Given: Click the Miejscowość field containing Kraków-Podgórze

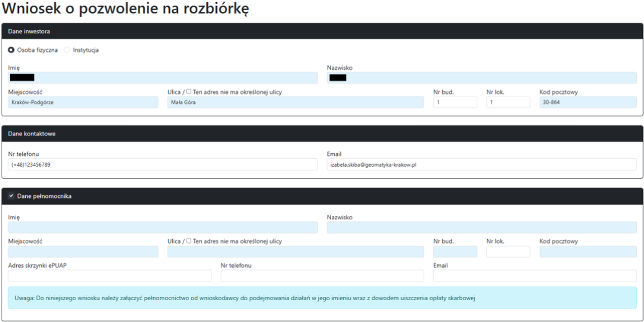Looking at the screenshot, I should click(83, 102).
